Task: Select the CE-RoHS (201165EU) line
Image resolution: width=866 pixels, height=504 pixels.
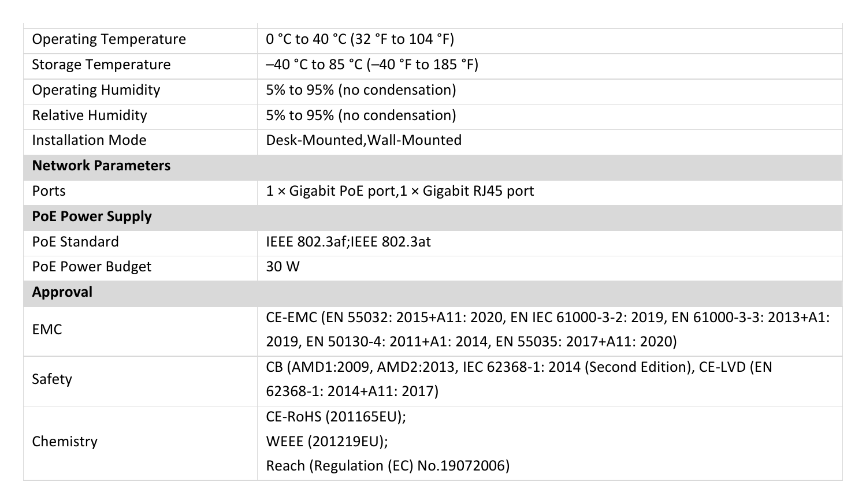Action: [x=336, y=417]
